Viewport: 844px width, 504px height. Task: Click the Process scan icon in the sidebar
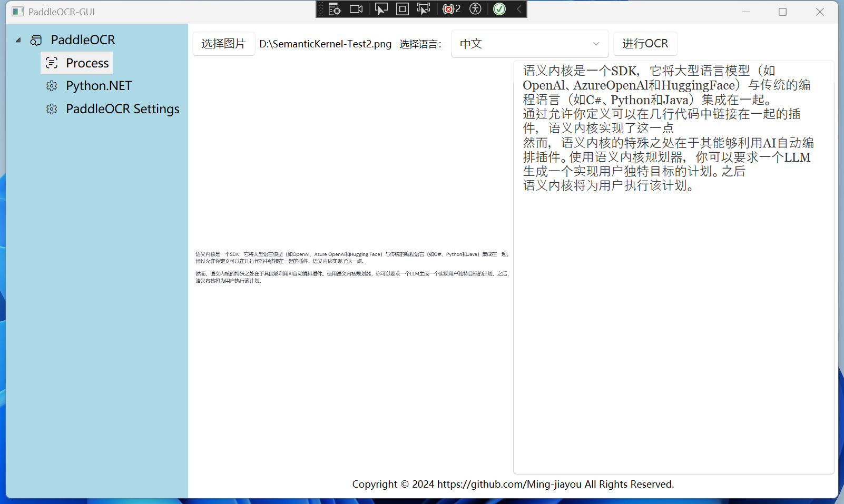52,63
